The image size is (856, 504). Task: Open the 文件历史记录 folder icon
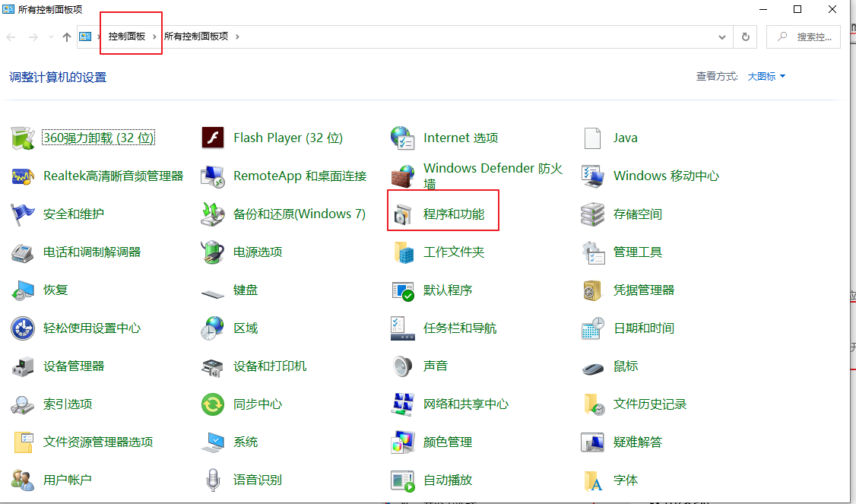[594, 404]
